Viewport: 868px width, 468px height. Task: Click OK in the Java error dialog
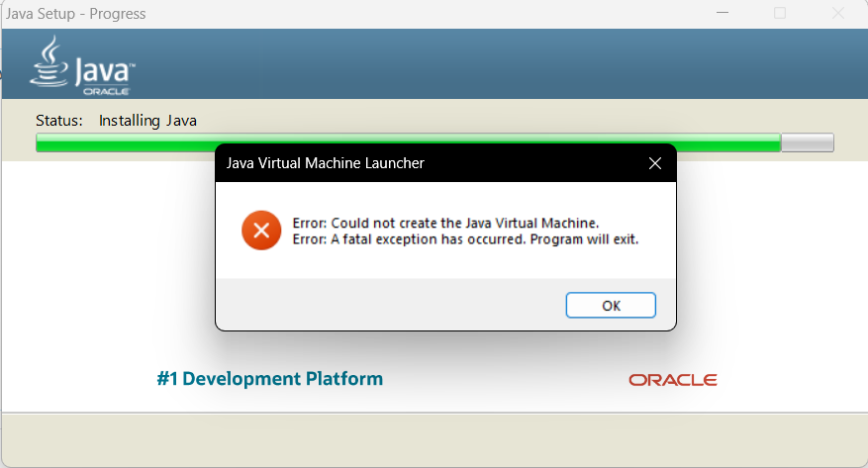click(611, 306)
